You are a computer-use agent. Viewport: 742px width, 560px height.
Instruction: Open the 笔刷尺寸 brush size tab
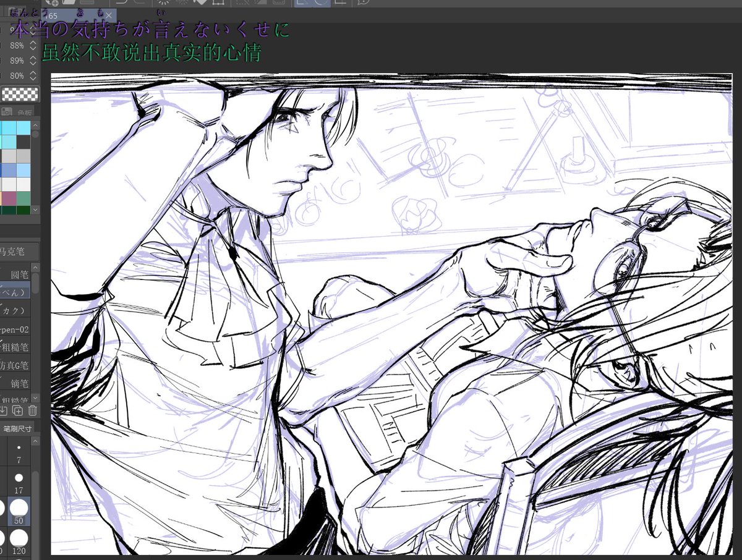tap(17, 427)
